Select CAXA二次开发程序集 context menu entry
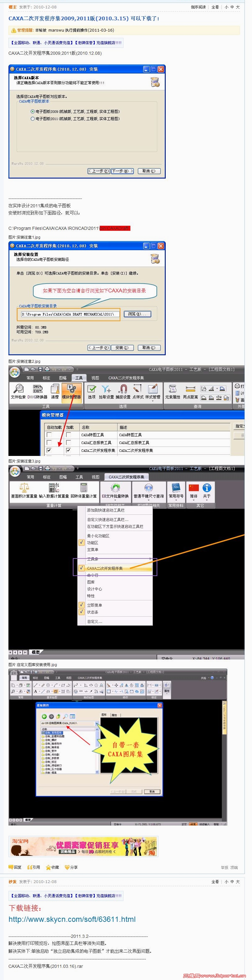 tap(114, 568)
